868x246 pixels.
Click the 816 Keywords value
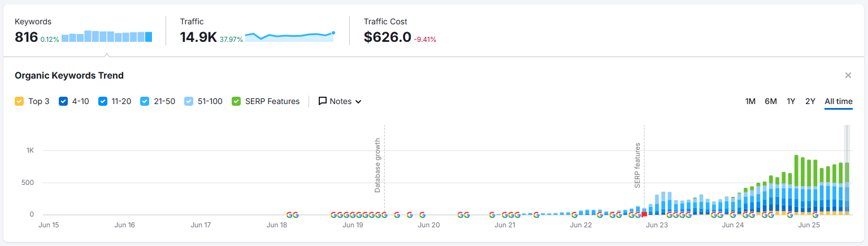[26, 37]
